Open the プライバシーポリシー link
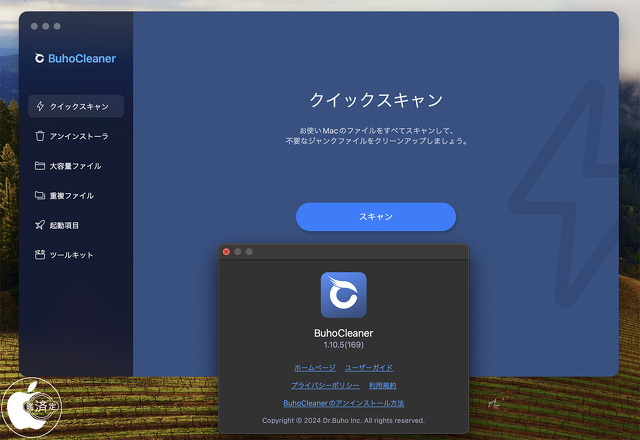The height and width of the screenshot is (440, 640). (325, 385)
